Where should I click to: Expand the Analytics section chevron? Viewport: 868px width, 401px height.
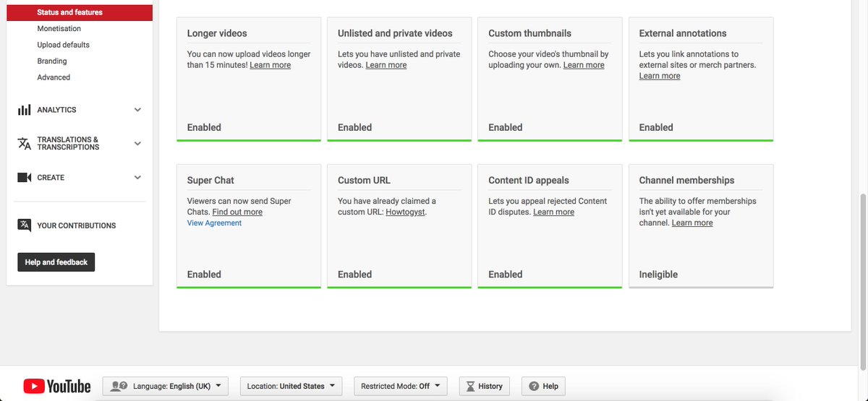coord(137,110)
